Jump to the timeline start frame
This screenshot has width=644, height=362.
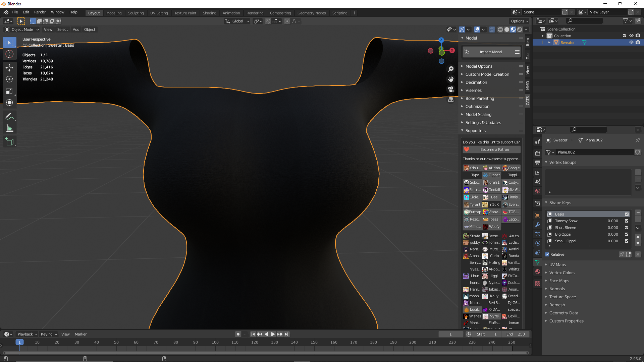click(253, 334)
